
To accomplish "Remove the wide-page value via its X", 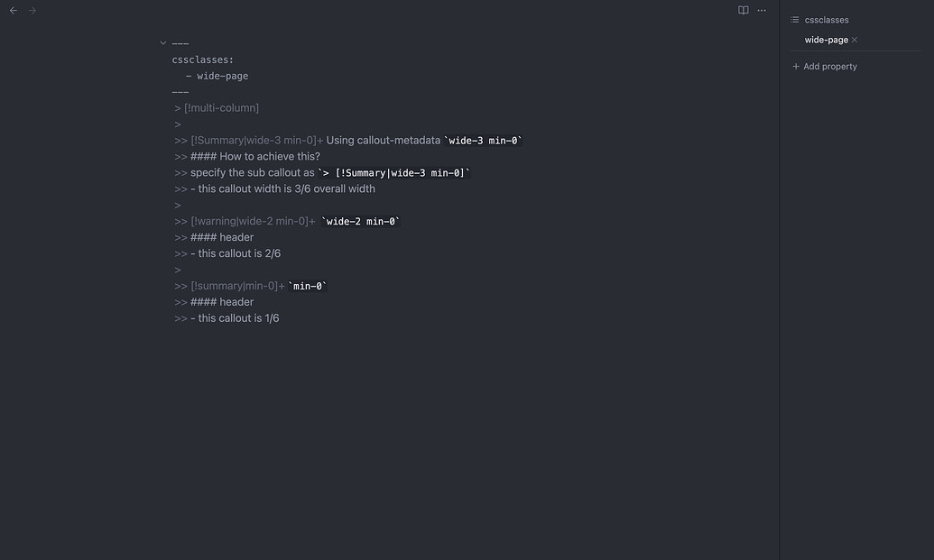I will coord(854,40).
